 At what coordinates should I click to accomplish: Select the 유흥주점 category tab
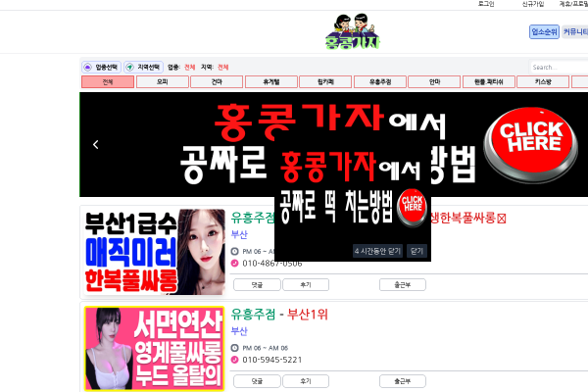380,81
